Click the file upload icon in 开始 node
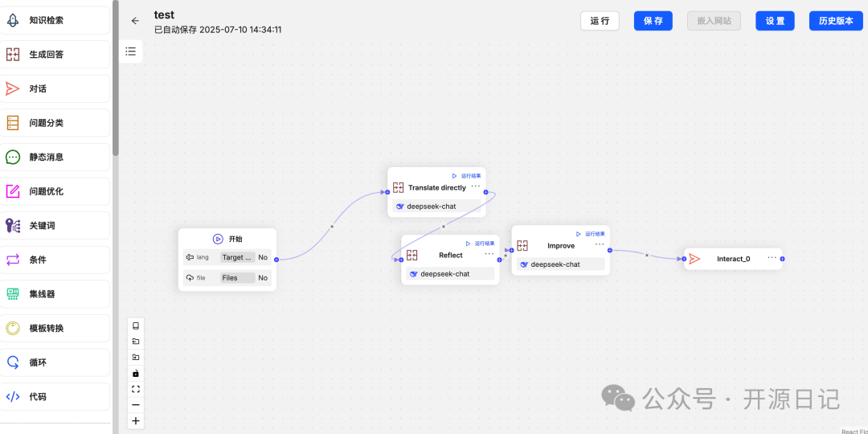The image size is (868, 434). pyautogui.click(x=190, y=278)
